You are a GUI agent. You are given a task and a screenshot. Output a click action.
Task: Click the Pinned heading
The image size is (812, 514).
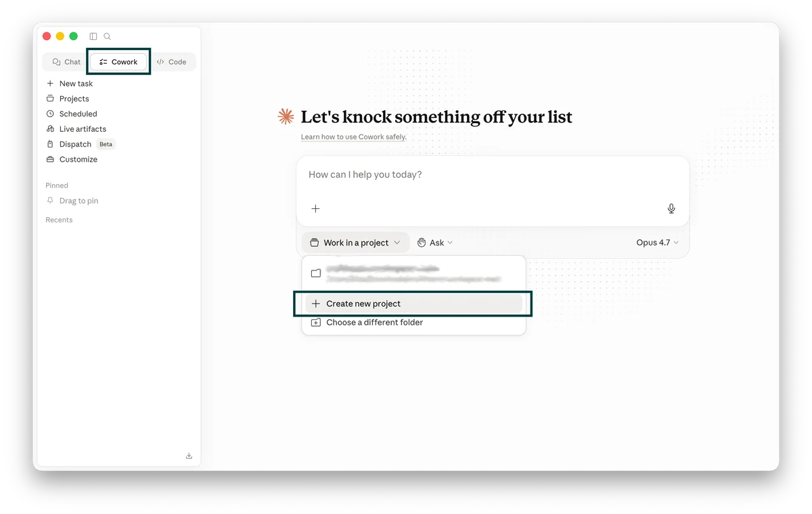click(57, 185)
